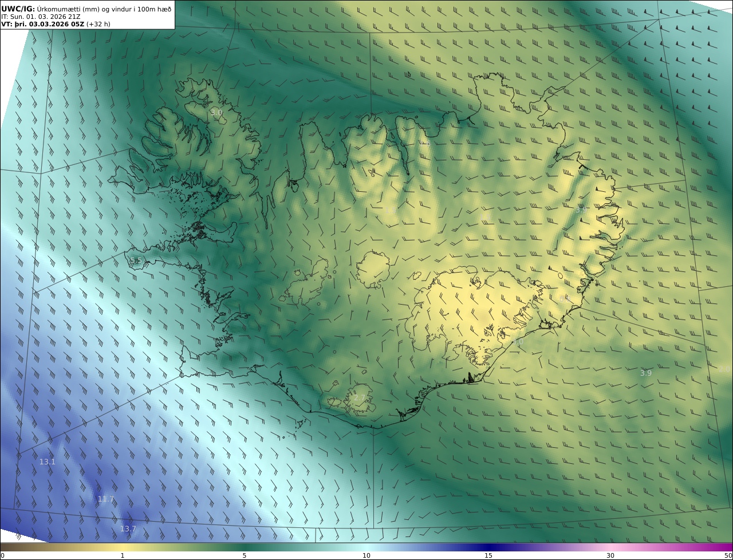Click the map value label '13.1'
Screen dimensions: 733x560
47,462
